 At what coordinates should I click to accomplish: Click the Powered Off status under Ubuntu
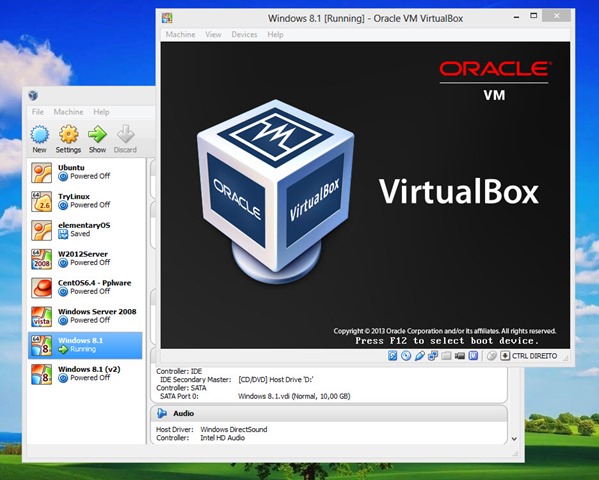pos(90,176)
